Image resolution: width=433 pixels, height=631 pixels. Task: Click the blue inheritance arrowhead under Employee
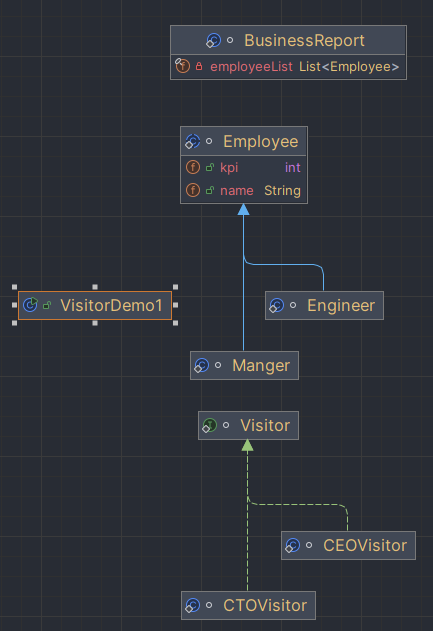coord(243,209)
